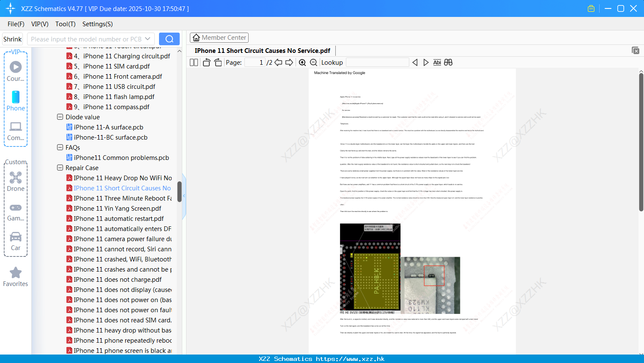
Task: Click the PDF viewer vertical scrollbar
Action: tap(641, 142)
